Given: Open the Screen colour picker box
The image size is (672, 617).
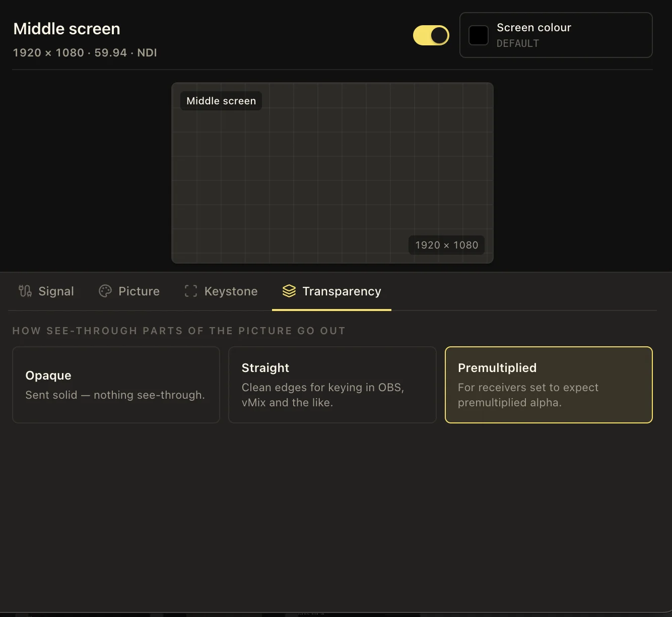Looking at the screenshot, I should coord(556,35).
